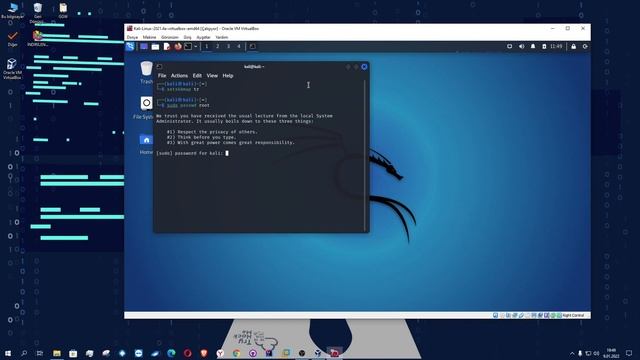
Task: Open VirtualBox manager cube icon in taskbar
Action: 318,353
